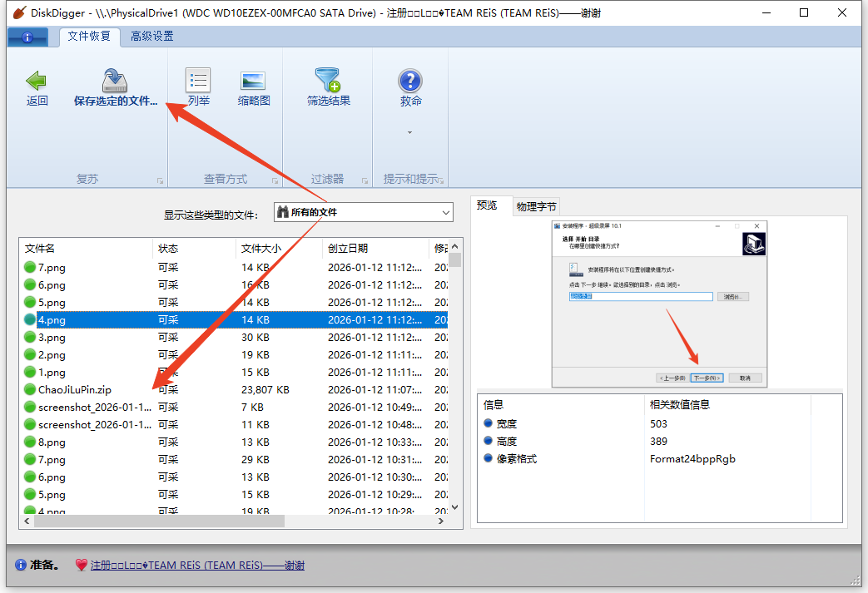Sort by 文件大小 column header
Viewport: 868px width, 593px height.
click(261, 249)
